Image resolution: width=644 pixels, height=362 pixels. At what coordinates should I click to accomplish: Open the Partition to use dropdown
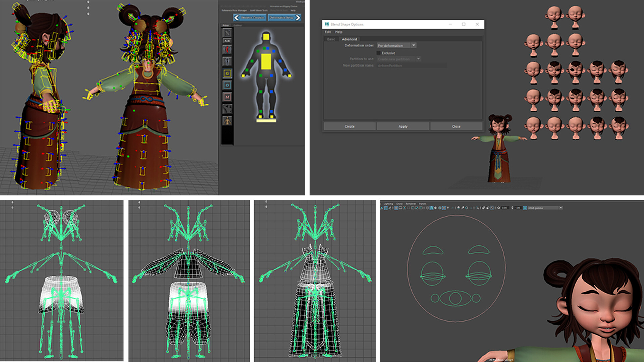(418, 59)
